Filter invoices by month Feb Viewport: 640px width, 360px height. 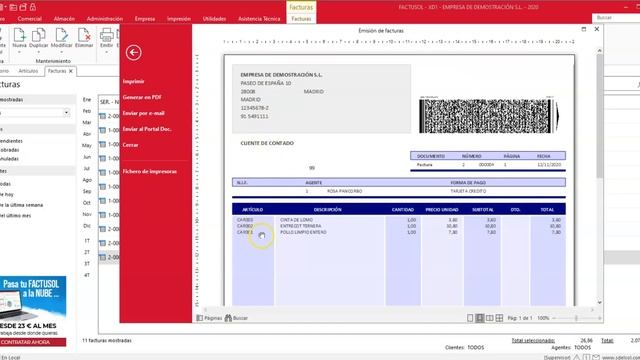coord(87,111)
